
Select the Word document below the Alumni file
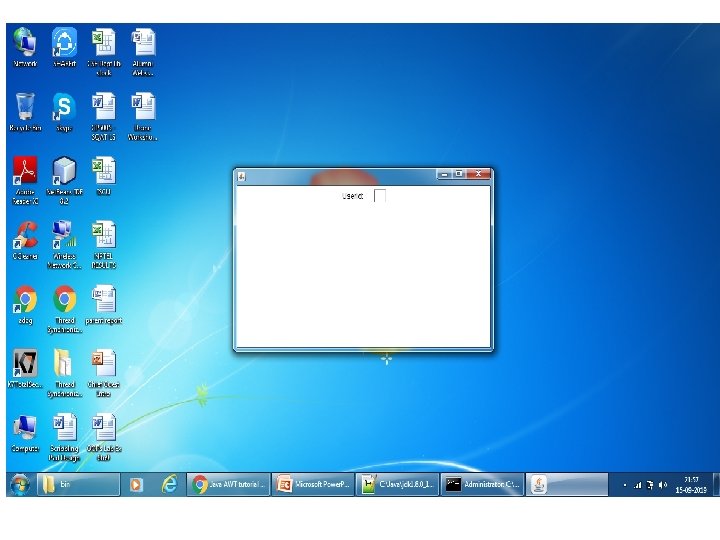[x=143, y=116]
